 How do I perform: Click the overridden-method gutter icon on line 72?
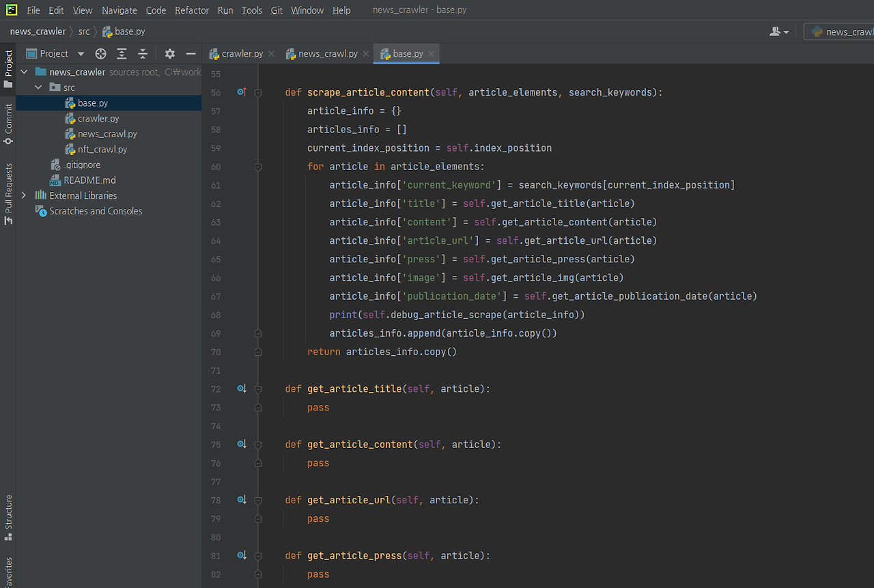[241, 389]
